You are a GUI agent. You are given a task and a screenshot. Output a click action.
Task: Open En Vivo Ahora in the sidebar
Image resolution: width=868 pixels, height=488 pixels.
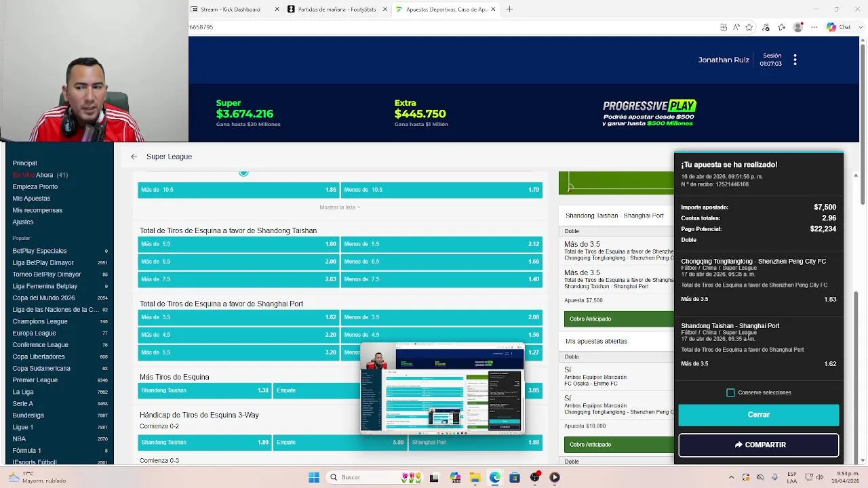click(x=40, y=175)
